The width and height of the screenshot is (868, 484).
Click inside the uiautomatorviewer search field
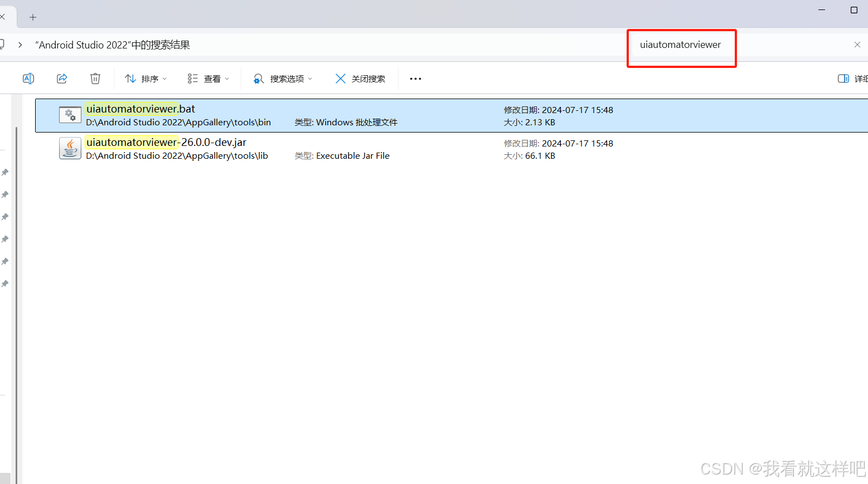click(681, 45)
